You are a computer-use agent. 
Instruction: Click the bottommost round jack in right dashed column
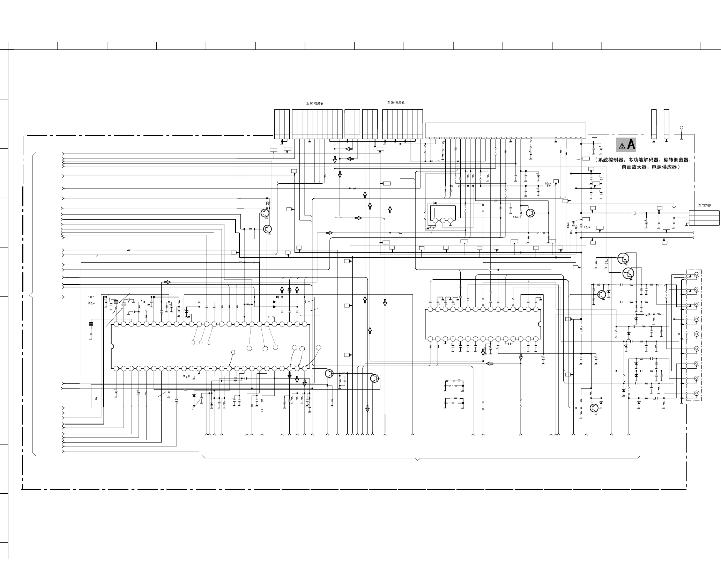coord(697,394)
